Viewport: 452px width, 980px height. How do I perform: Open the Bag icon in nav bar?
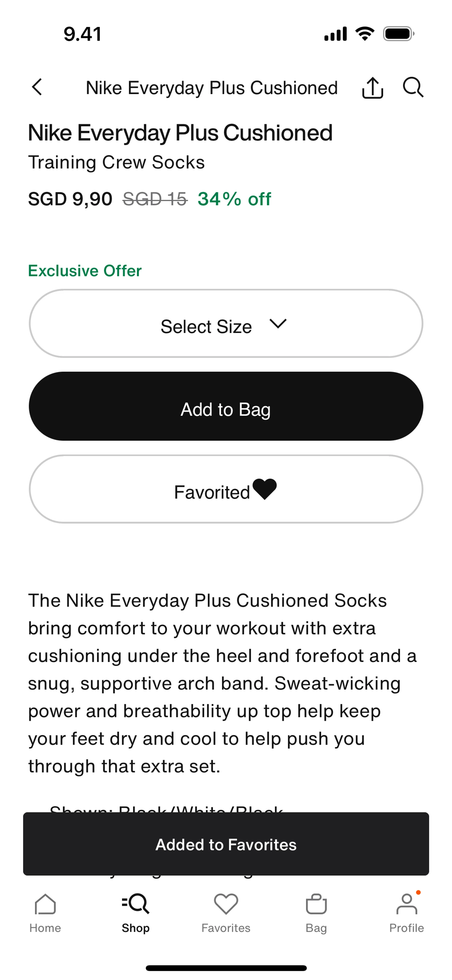tap(316, 903)
